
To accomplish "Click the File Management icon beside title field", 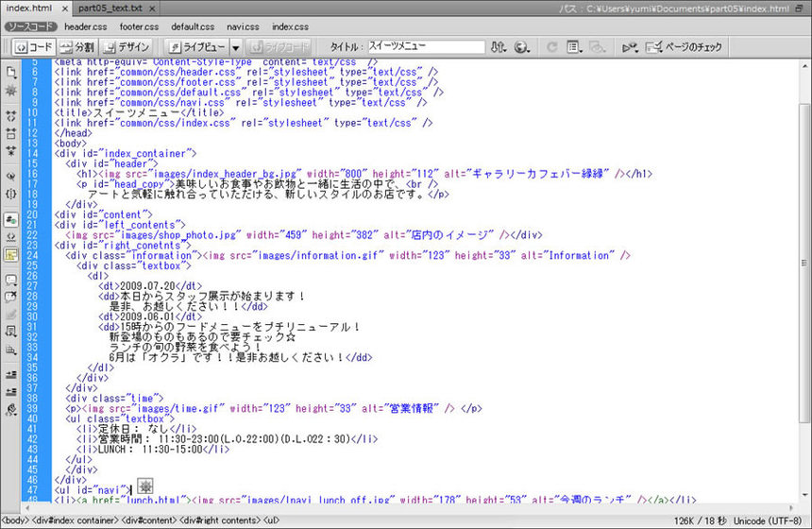I will pyautogui.click(x=498, y=46).
